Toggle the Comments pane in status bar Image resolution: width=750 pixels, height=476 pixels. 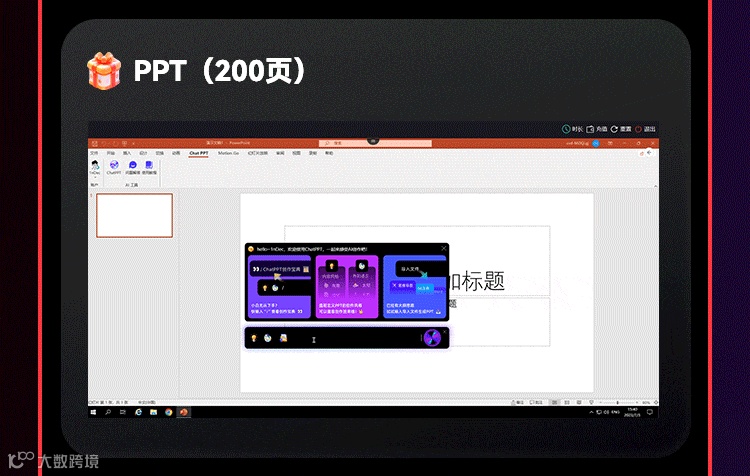point(536,402)
